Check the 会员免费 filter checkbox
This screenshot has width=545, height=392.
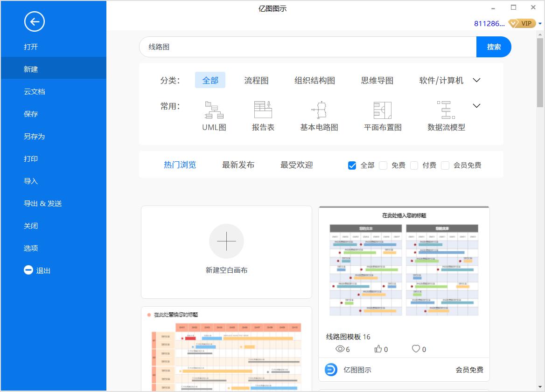(445, 165)
